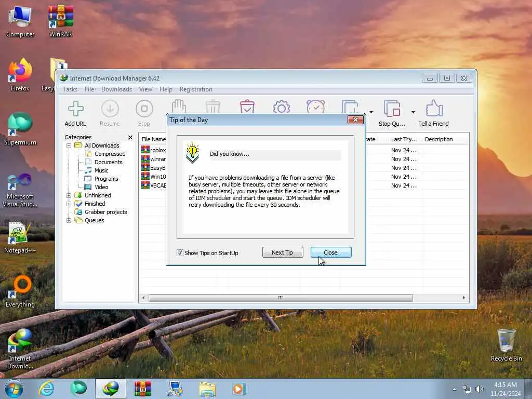
Task: Click the horizontal scrollbar thumb
Action: [281, 298]
